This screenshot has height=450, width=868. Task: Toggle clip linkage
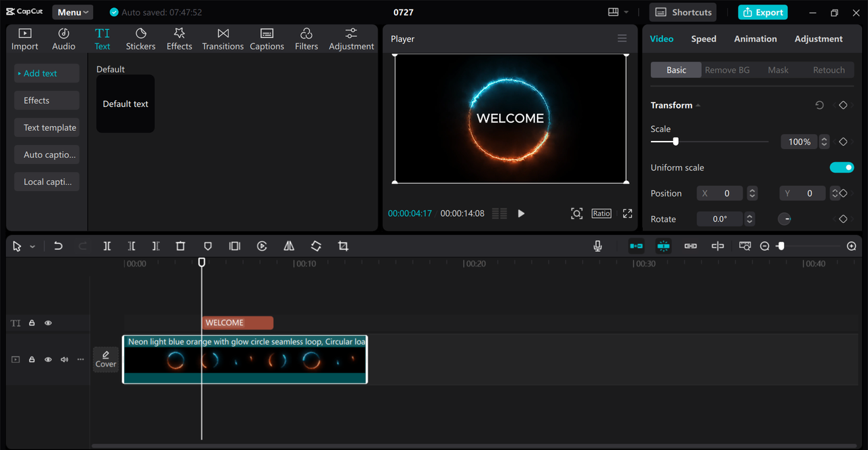[690, 246]
